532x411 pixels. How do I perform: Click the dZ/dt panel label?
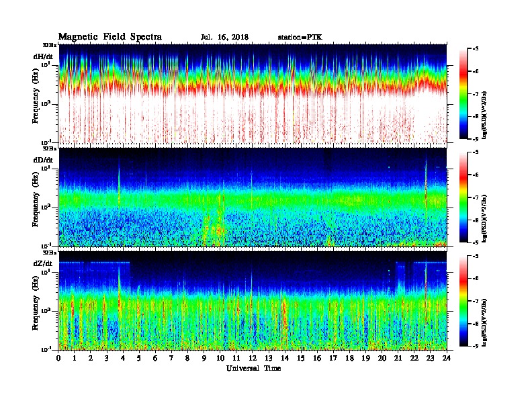[x=43, y=263]
